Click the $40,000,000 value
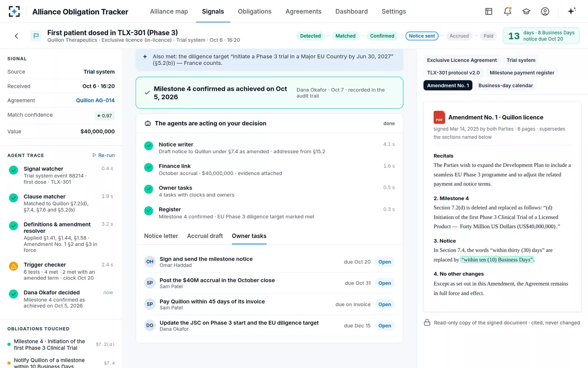The image size is (588, 368). click(x=98, y=132)
